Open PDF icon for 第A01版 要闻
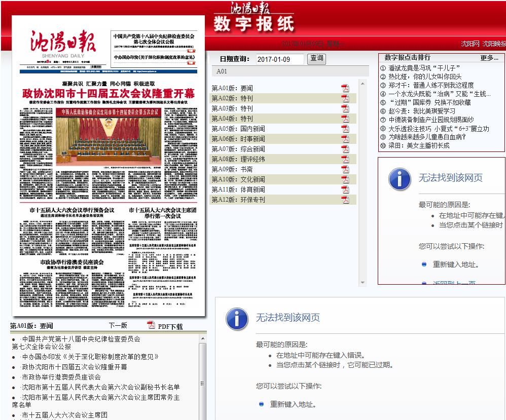Screen dimensions: 506x420 [x=345, y=88]
